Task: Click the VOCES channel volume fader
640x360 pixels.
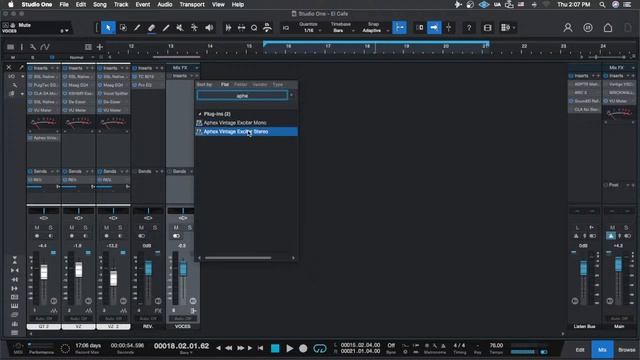Action: tap(183, 268)
